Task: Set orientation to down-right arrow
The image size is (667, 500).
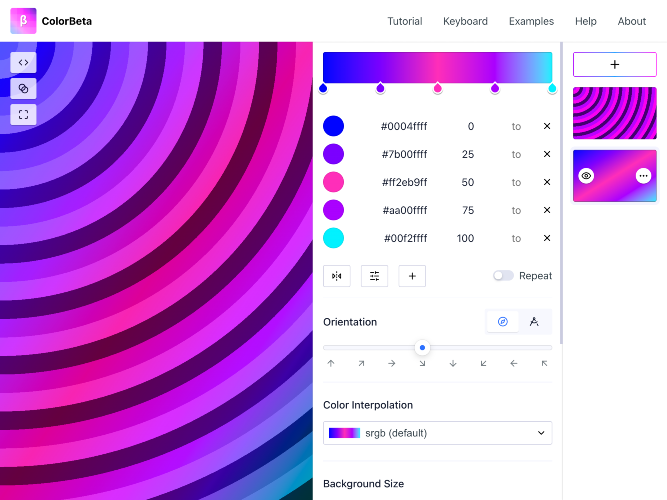Action: [x=422, y=363]
